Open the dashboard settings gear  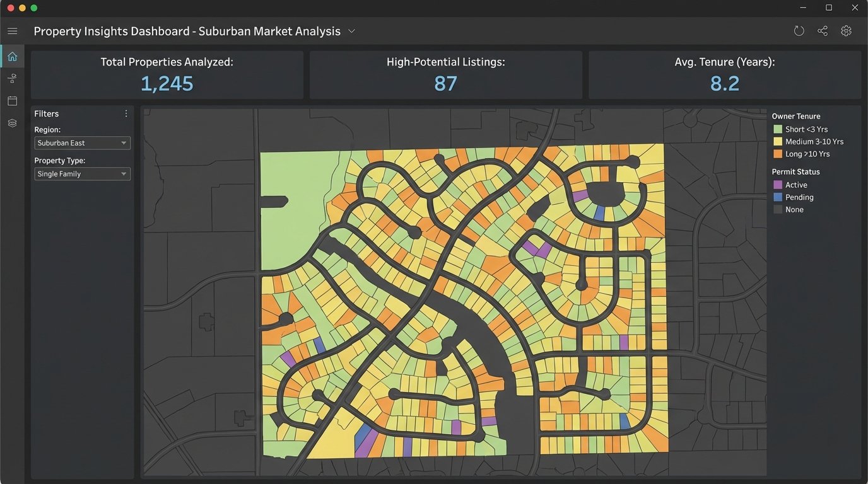point(846,30)
